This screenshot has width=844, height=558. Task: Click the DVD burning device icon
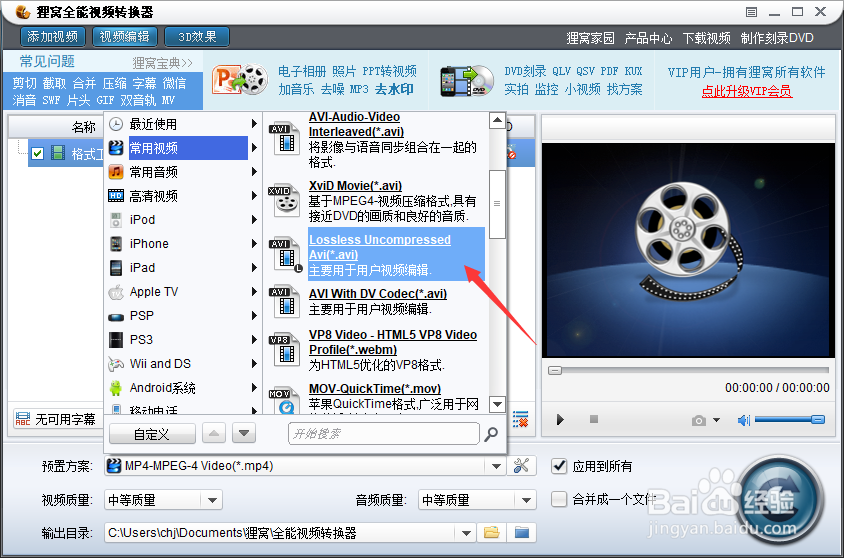[x=466, y=81]
